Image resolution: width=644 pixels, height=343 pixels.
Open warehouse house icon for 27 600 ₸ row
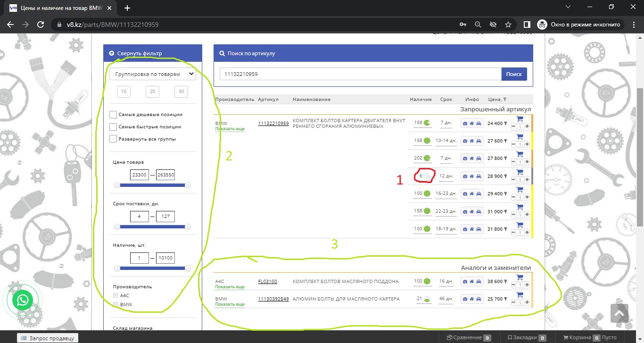point(472,141)
